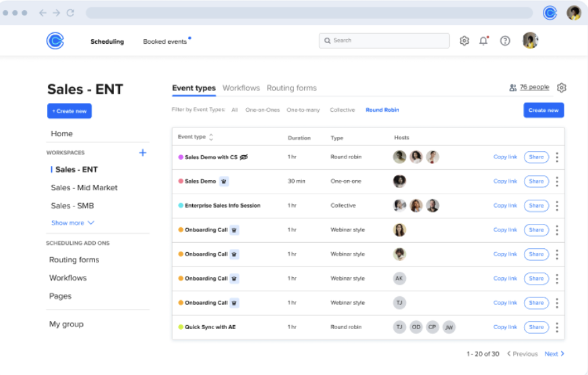Open the 76 people link

[x=534, y=87]
